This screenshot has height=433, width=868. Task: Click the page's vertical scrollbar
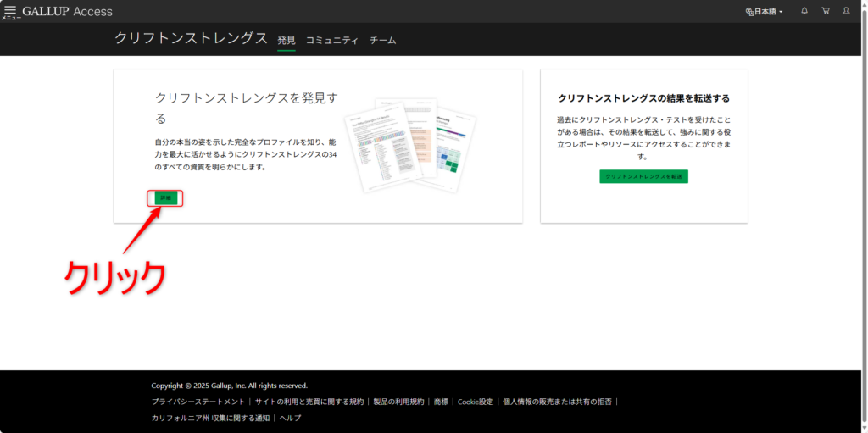pyautogui.click(x=864, y=217)
